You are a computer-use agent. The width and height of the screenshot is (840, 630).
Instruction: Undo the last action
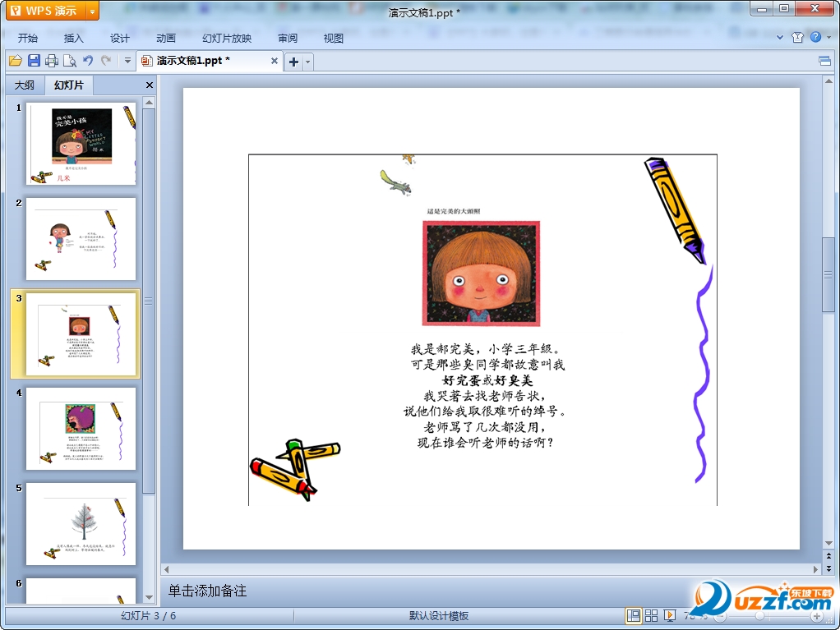click(x=88, y=61)
